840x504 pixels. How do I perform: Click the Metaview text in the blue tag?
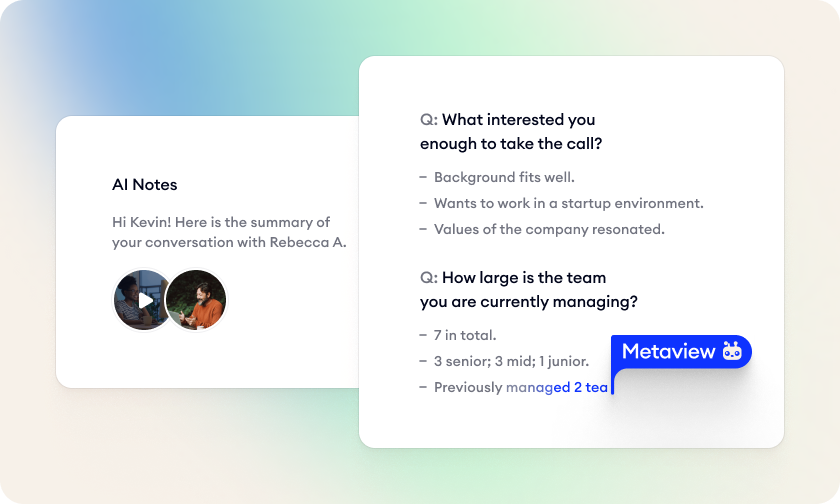(x=668, y=351)
